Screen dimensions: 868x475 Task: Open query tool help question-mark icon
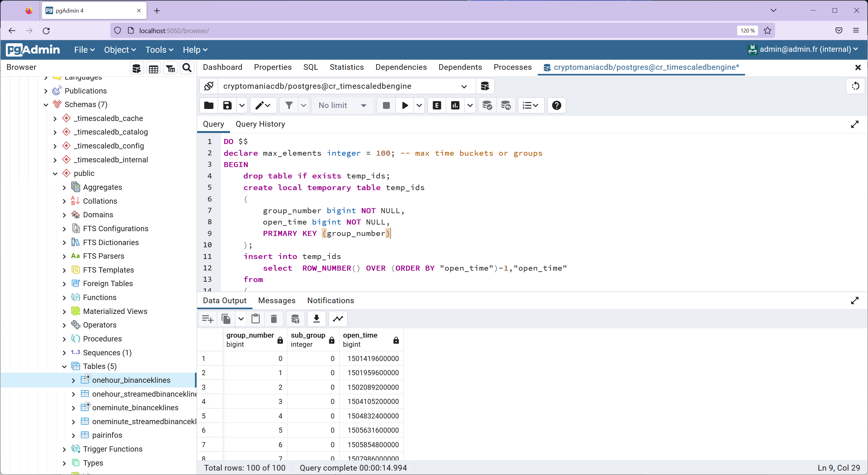pos(557,105)
